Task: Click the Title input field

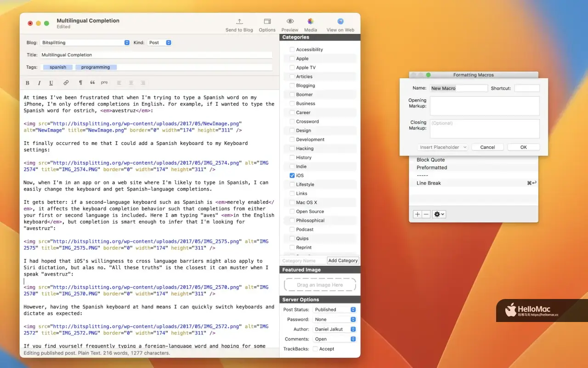Action: coord(156,55)
